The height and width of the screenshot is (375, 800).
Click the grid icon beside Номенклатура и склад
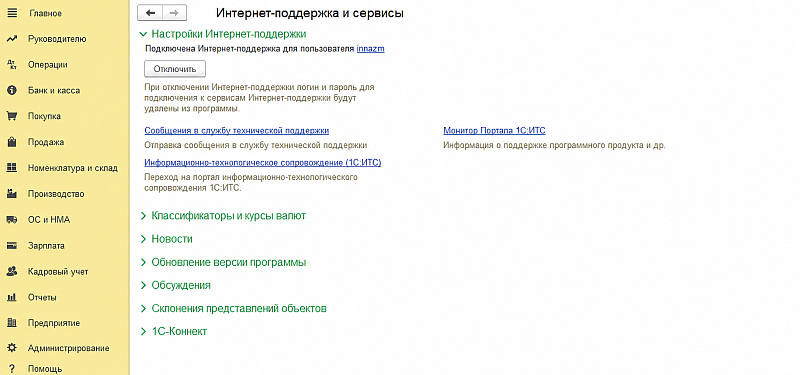pos(12,168)
